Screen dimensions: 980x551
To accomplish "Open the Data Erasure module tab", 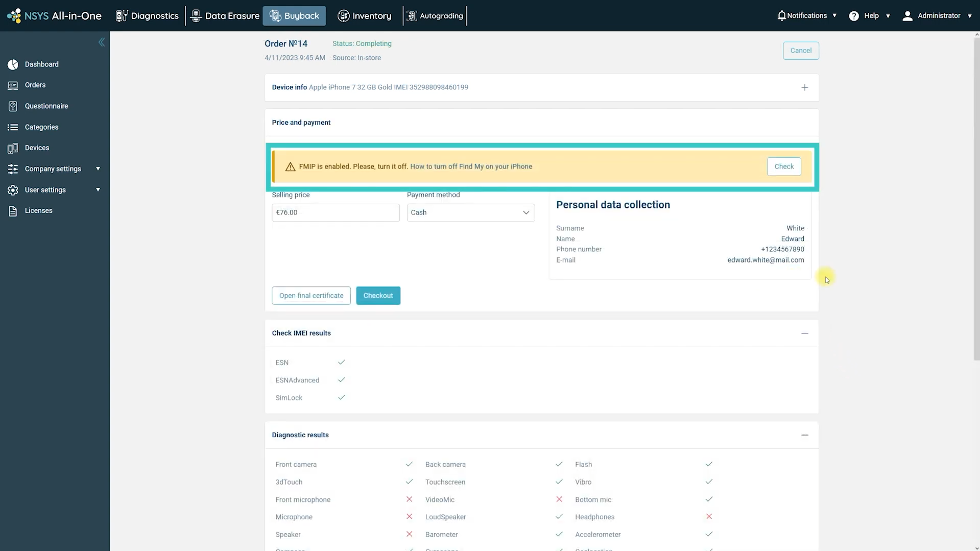I will click(x=225, y=16).
